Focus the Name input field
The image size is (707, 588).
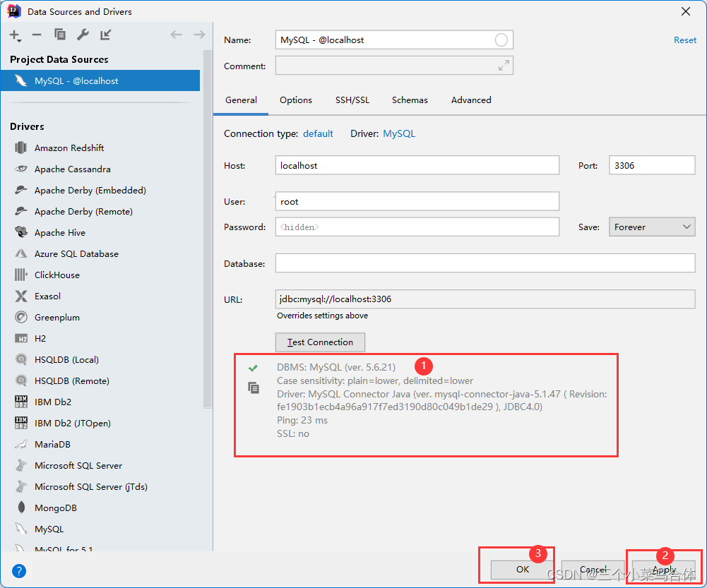click(394, 40)
